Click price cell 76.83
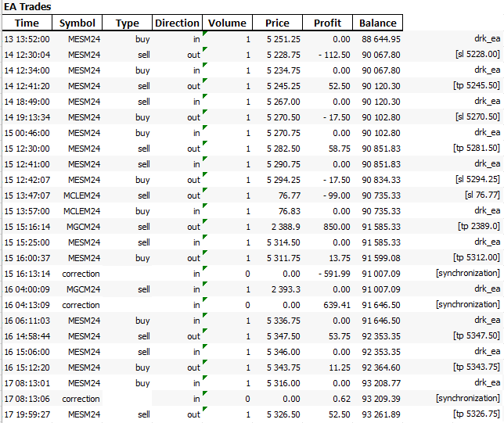Screen dimensions: 504x423 (x=290, y=211)
